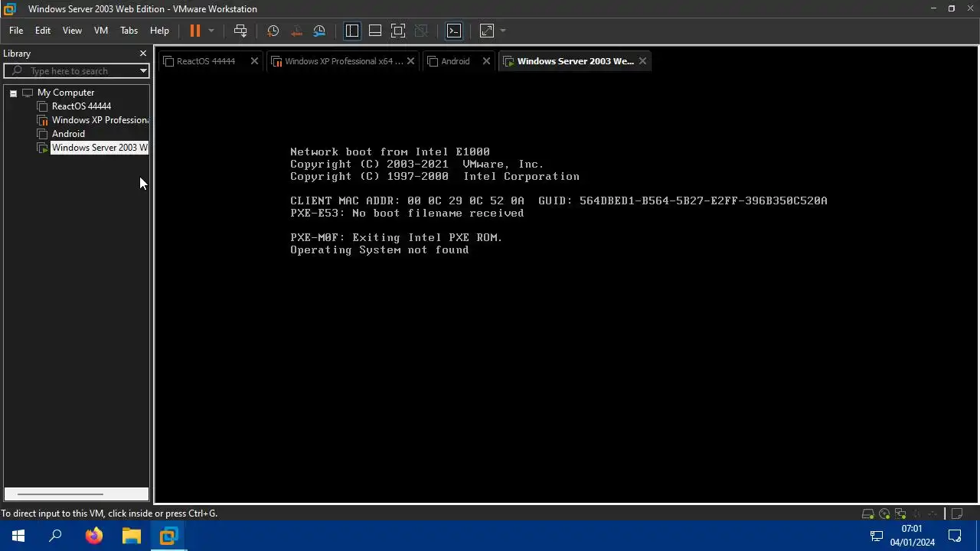Select My Computer in the Library
980x551 pixels.
[66, 93]
